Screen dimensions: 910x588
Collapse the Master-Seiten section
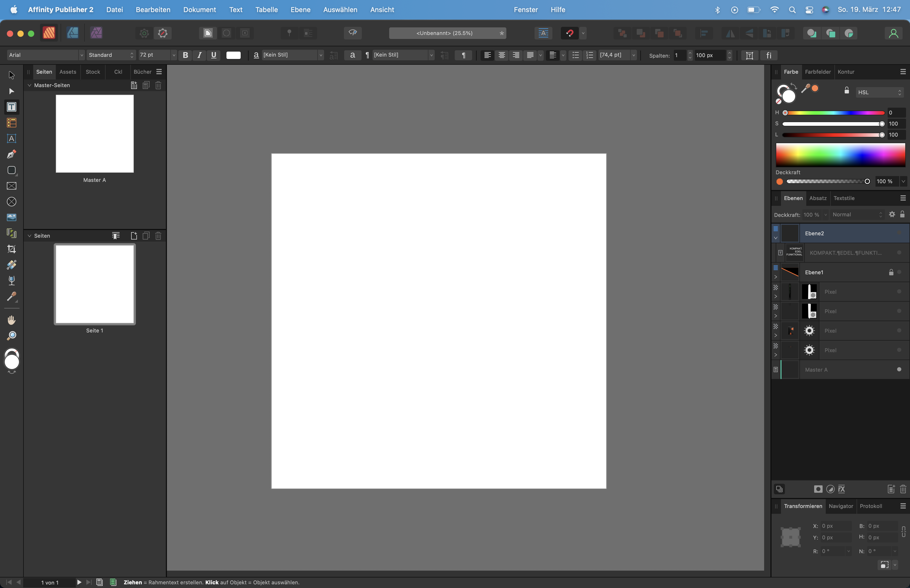point(29,85)
